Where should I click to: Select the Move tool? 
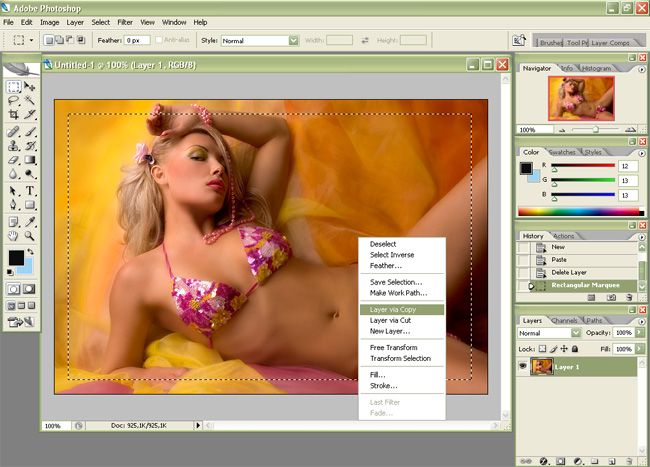click(x=29, y=86)
